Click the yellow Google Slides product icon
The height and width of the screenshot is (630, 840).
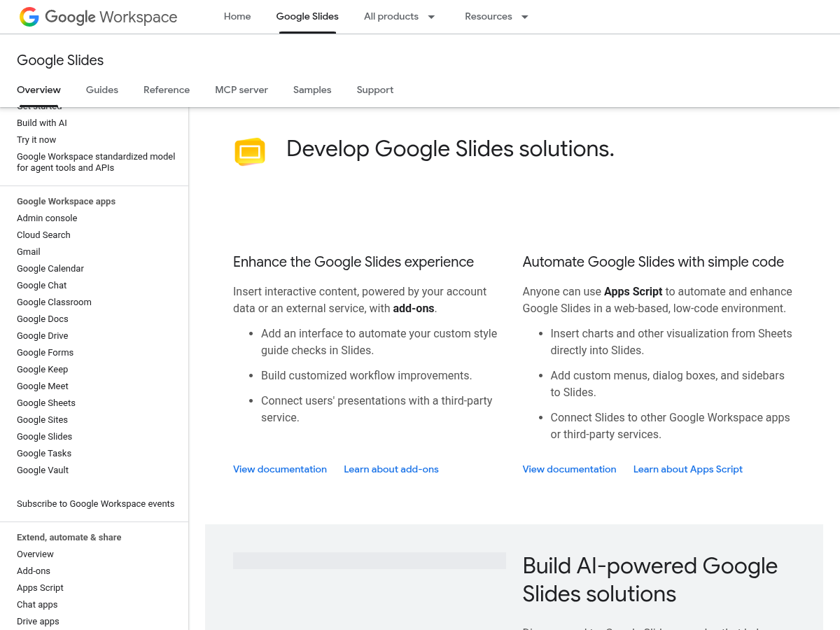(x=250, y=152)
